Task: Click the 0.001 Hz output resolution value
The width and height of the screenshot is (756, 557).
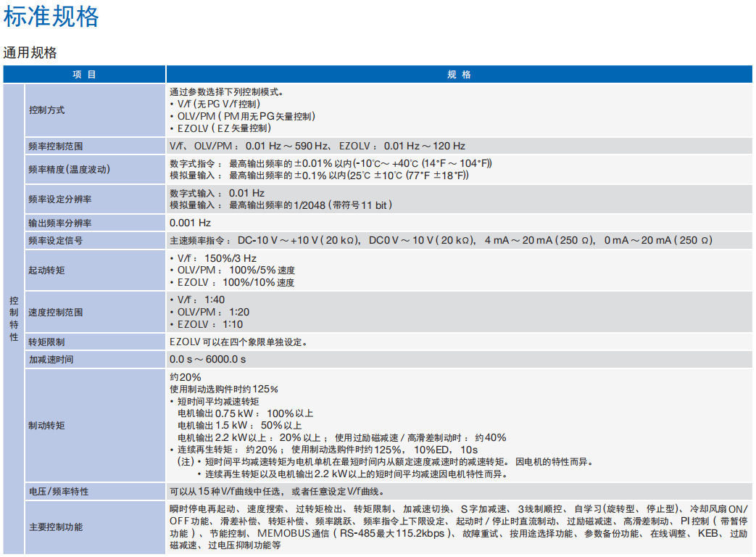Action: tap(190, 223)
